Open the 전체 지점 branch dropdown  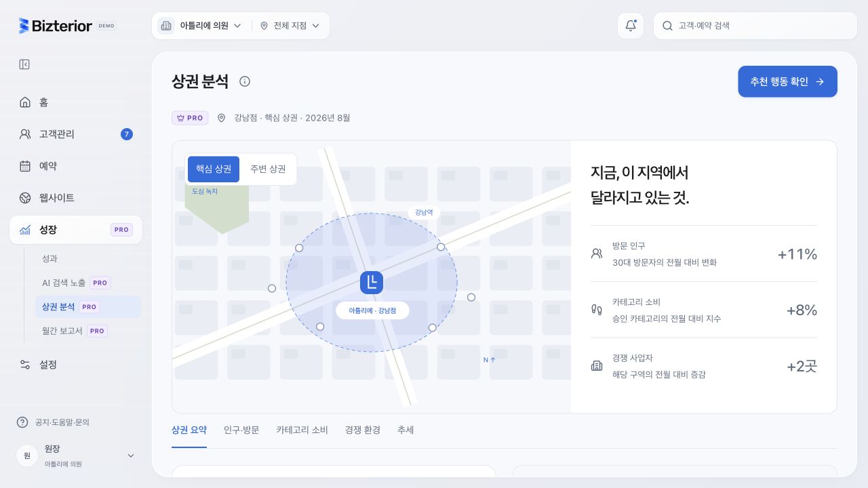click(290, 26)
